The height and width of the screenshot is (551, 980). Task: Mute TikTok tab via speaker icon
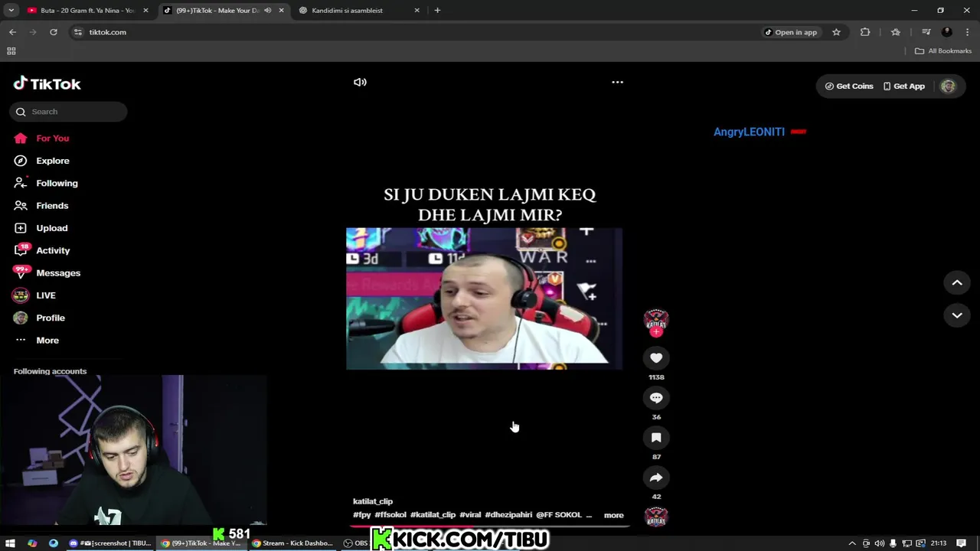coord(267,11)
